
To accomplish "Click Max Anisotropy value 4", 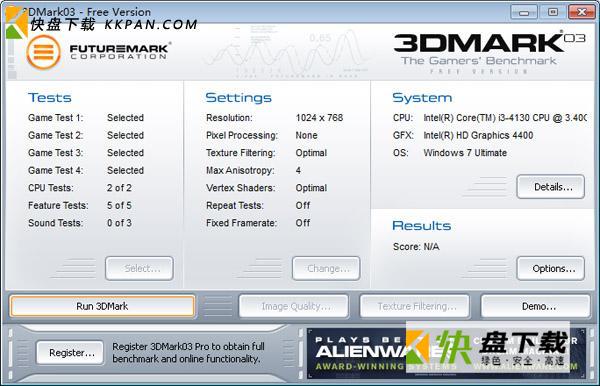I will coord(298,171).
